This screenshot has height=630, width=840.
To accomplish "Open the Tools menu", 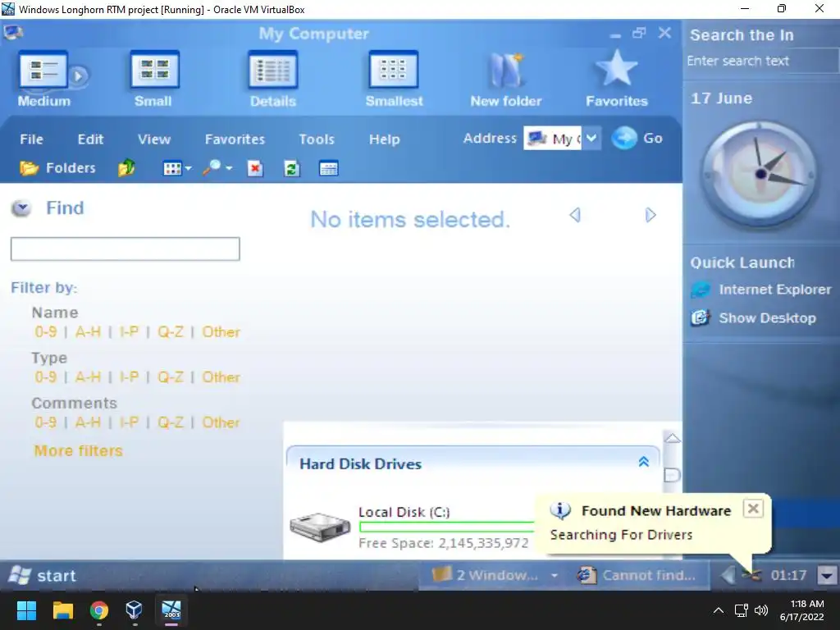I will tap(317, 139).
